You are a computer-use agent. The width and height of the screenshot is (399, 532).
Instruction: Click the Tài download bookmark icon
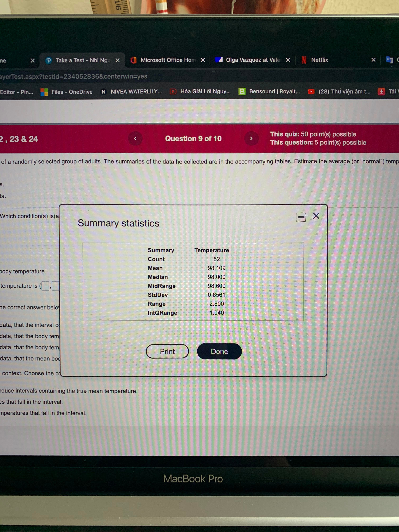pyautogui.click(x=381, y=92)
